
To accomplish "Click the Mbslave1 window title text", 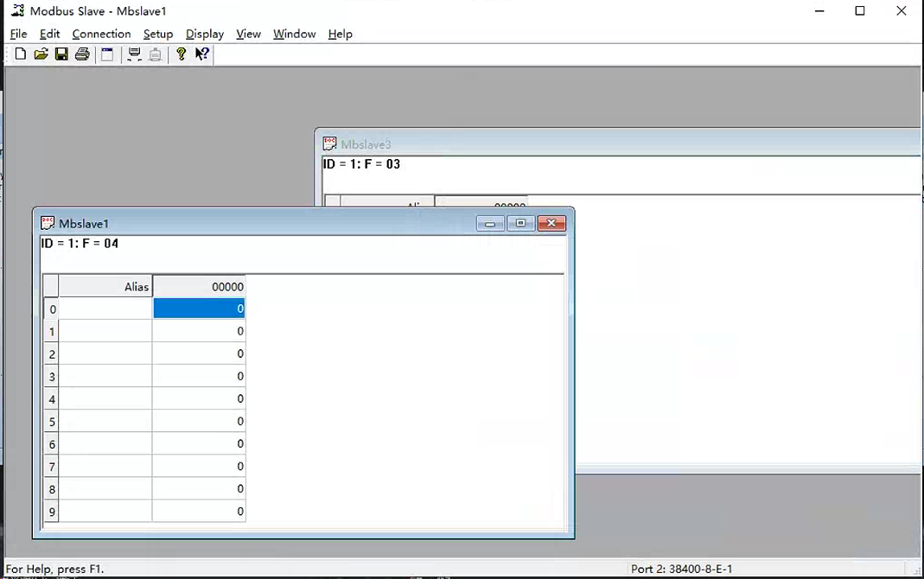I will 84,224.
